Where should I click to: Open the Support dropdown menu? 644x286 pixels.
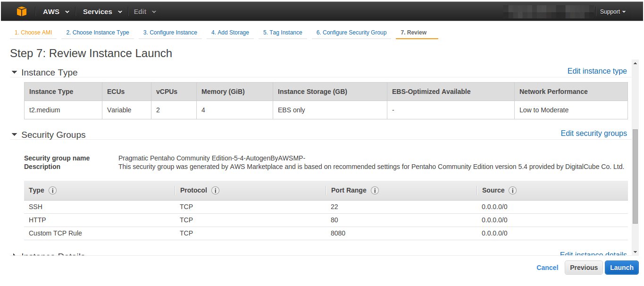[x=613, y=12]
